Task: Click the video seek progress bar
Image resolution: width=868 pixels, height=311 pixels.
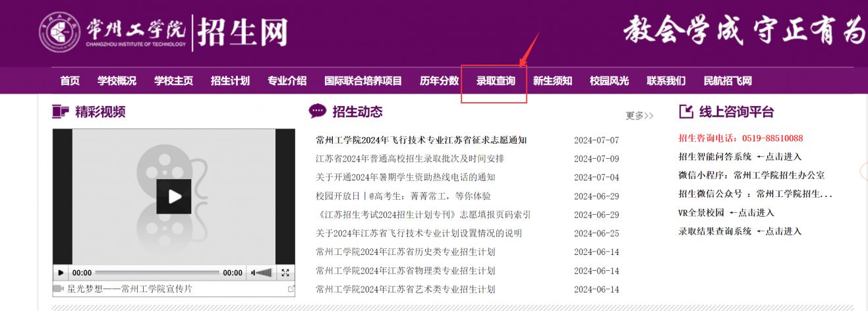Action: pyautogui.click(x=157, y=273)
